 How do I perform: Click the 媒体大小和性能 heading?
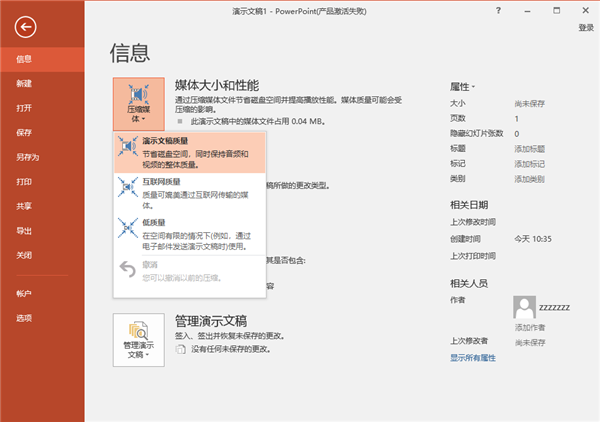tap(217, 85)
